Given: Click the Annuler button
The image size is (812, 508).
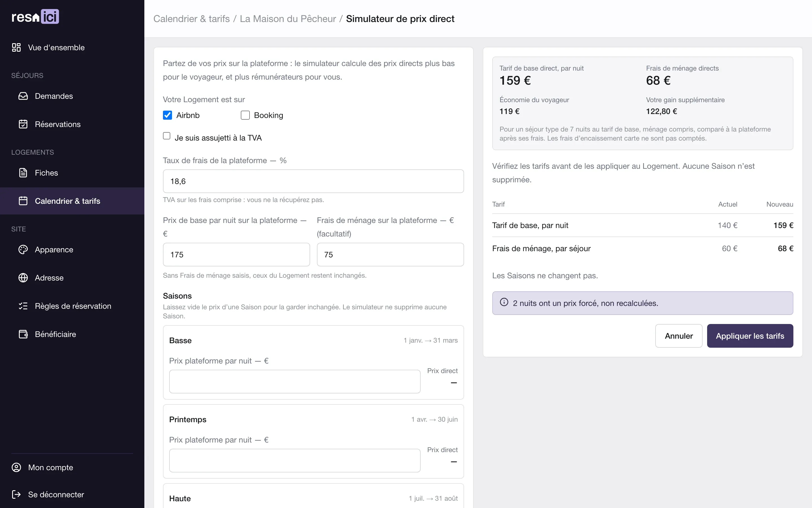Looking at the screenshot, I should click(679, 336).
